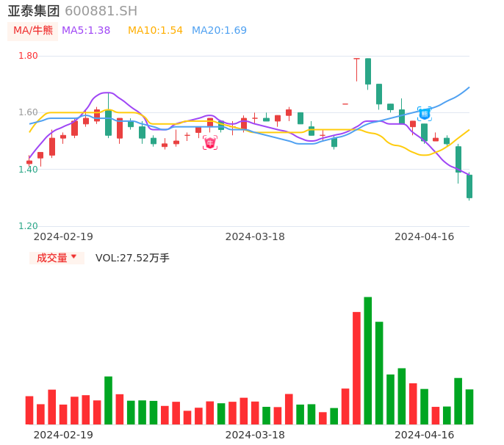Toggle the MA20 blue legend label

(219, 31)
